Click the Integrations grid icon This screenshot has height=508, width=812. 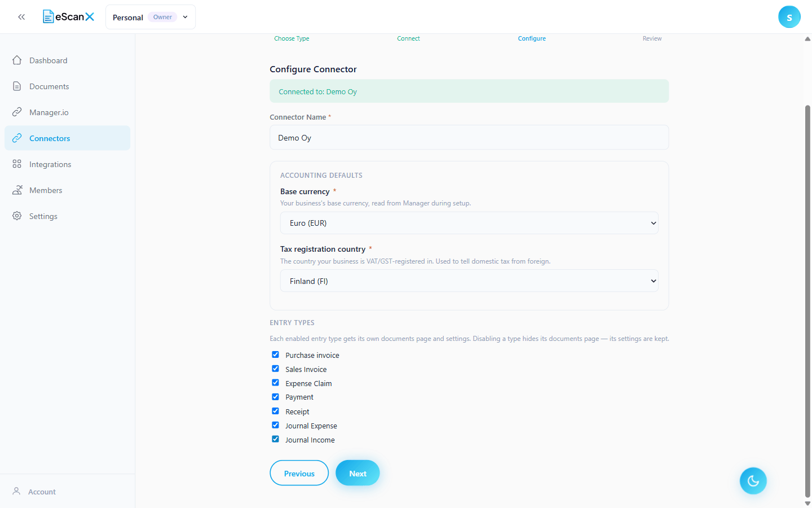tap(17, 164)
